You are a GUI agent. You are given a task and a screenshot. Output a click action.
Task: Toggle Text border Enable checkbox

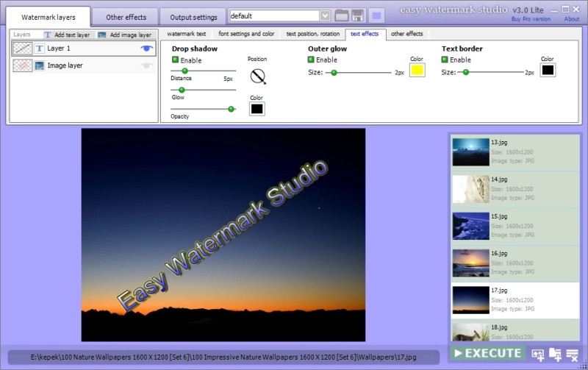point(445,60)
